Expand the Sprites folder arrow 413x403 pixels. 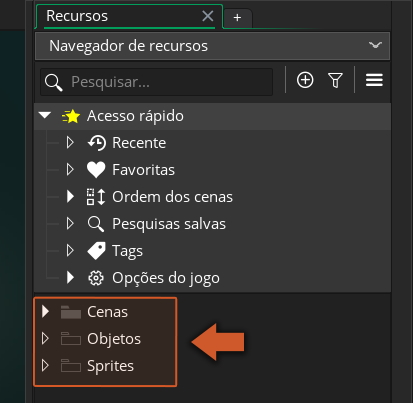[x=45, y=366]
